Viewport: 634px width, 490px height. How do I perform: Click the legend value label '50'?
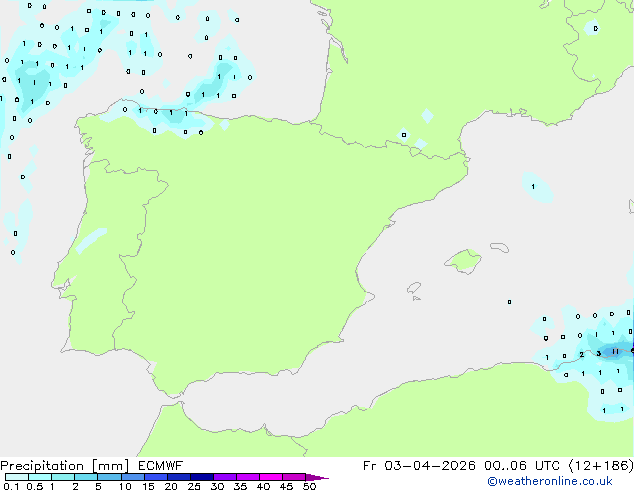(309, 486)
